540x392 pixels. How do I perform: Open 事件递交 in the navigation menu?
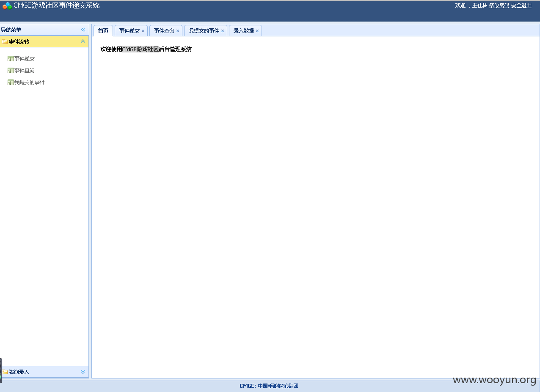point(25,59)
